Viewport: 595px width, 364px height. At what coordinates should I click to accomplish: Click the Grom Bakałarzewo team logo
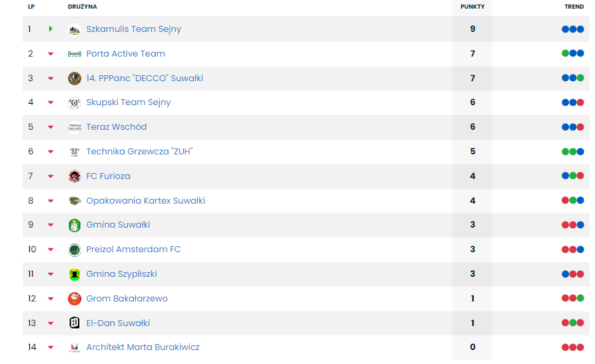click(75, 299)
